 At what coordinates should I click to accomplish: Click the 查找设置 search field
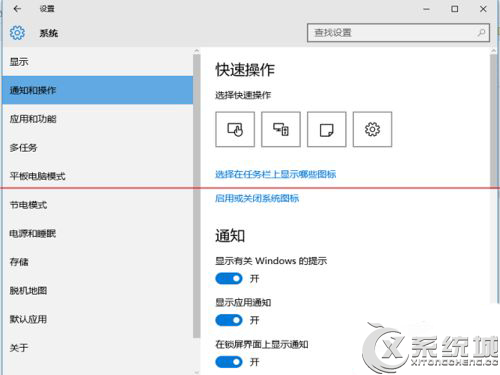coord(398,33)
